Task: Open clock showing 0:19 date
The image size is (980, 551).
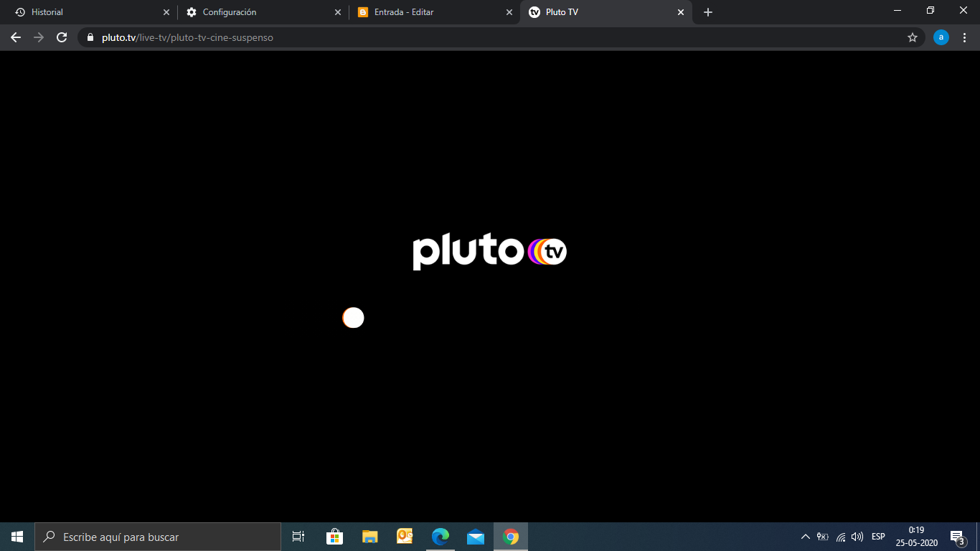Action: 916,537
